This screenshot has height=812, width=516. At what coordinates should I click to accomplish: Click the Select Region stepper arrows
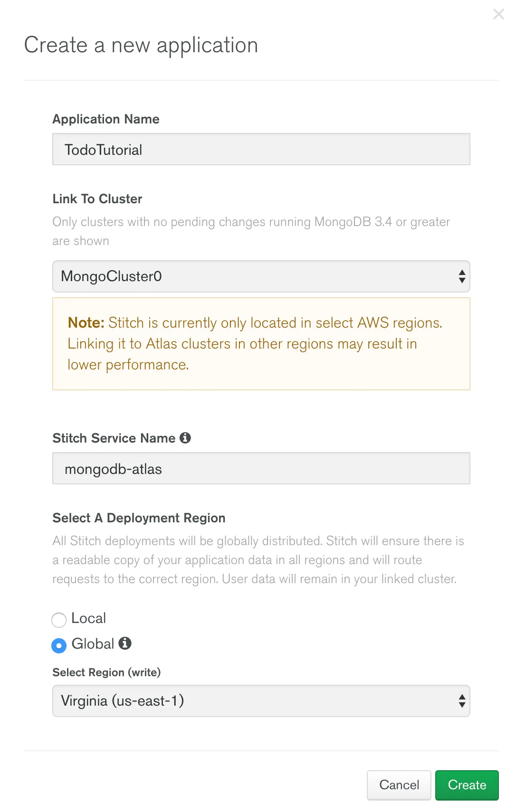(x=461, y=700)
